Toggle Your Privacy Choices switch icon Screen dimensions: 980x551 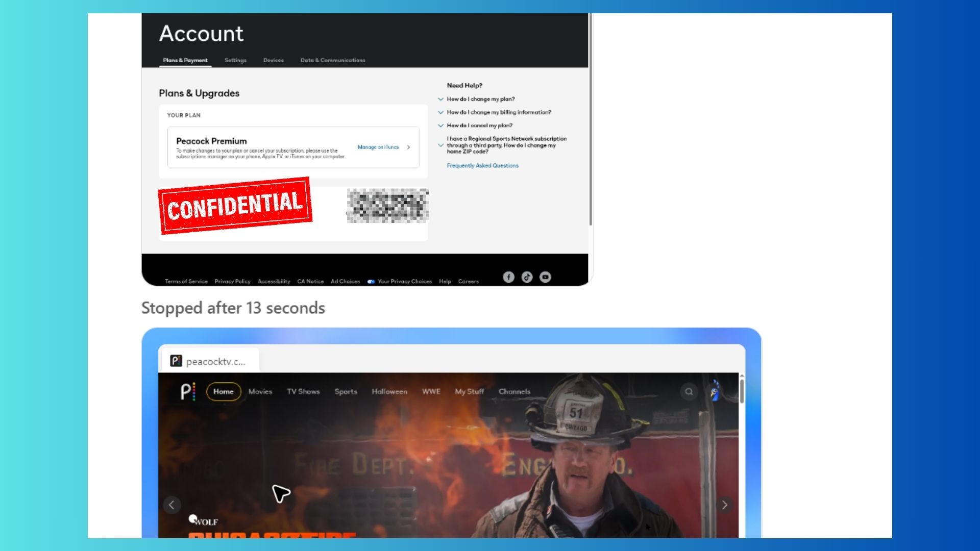click(x=371, y=282)
